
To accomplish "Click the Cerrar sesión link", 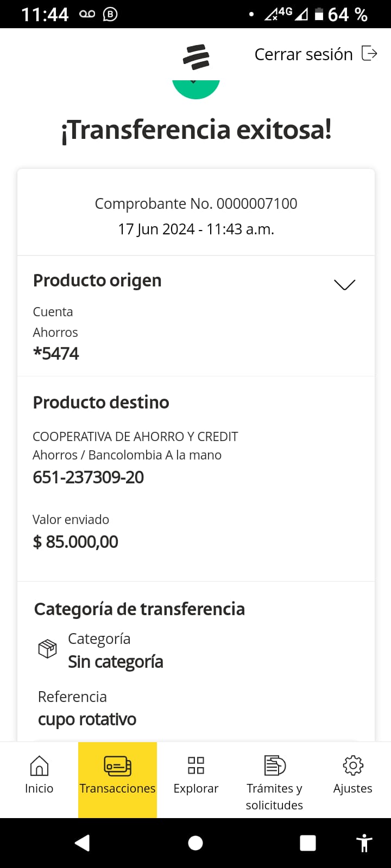I will click(303, 54).
